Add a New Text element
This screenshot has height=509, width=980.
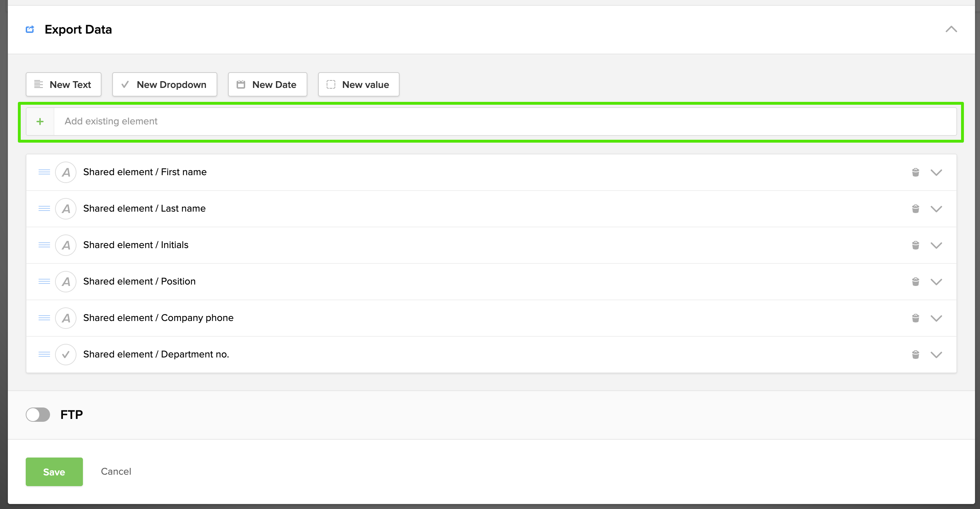(x=64, y=84)
